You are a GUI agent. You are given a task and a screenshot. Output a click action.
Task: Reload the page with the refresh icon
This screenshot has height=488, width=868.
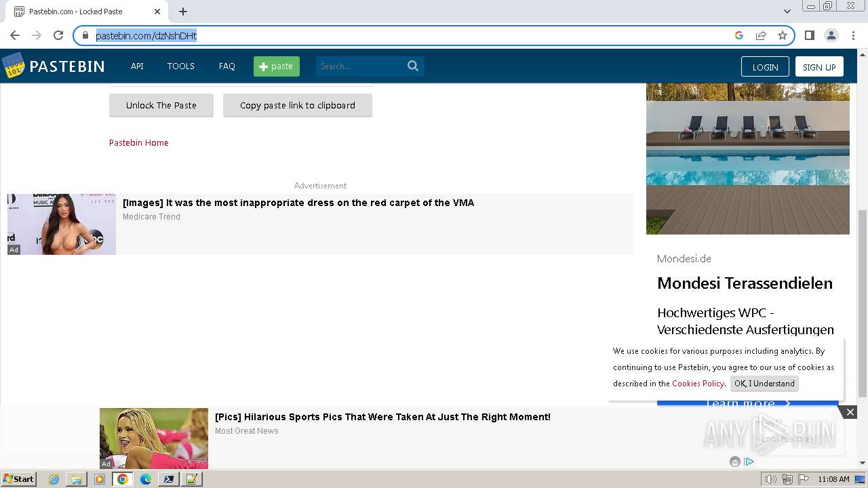[58, 35]
